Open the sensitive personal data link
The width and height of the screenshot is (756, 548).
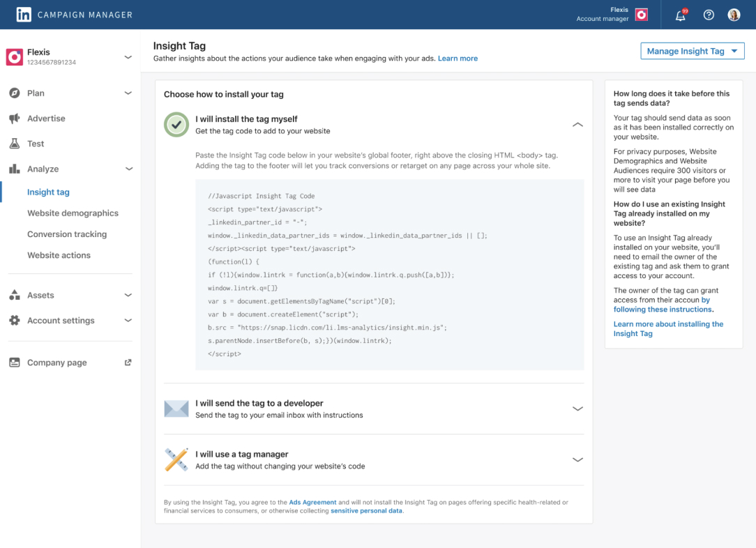[x=366, y=511]
